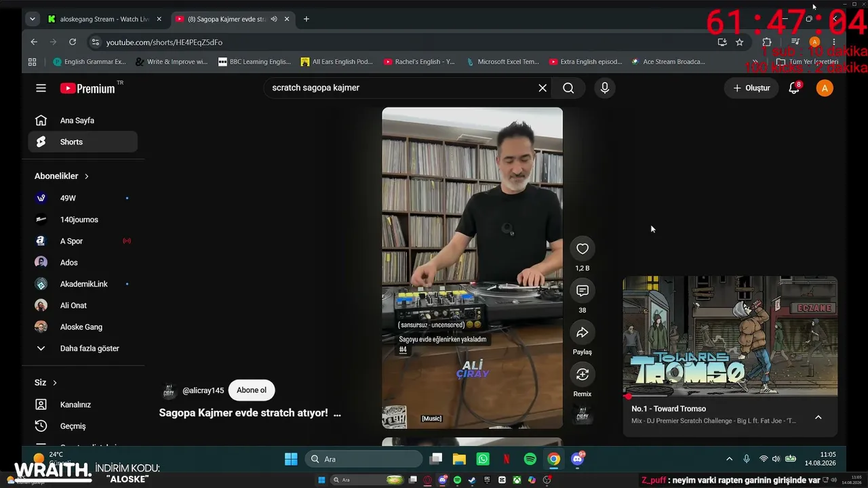Open the 140journos subscription channel

(x=83, y=220)
